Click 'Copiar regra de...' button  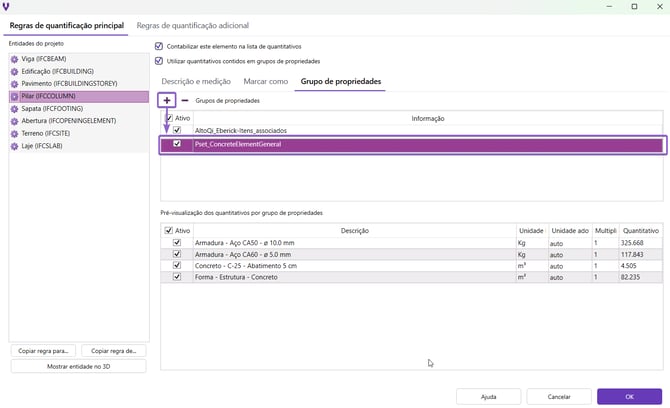(x=114, y=351)
